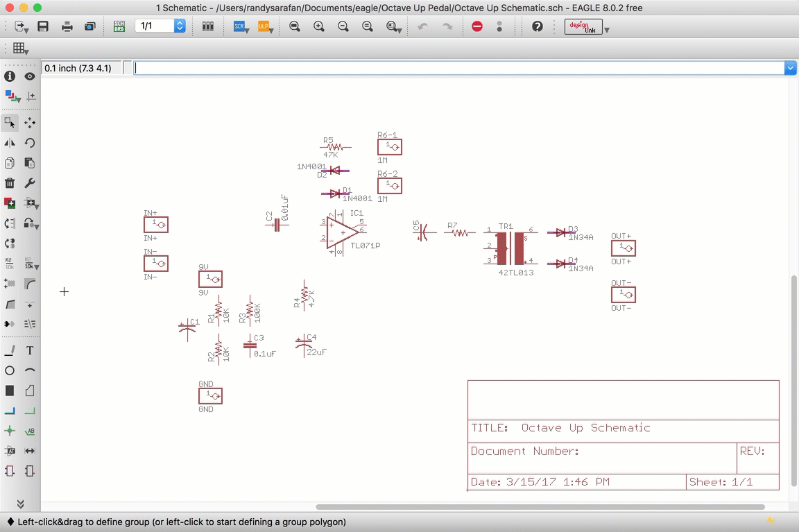Expand the command history dropdown arrow
Viewport: 799px width, 532px height.
click(791, 68)
